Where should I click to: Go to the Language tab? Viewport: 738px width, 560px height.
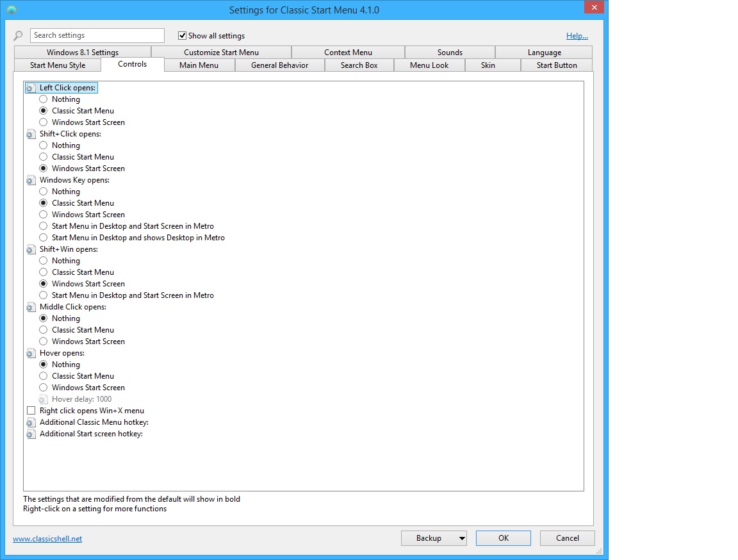pos(544,53)
